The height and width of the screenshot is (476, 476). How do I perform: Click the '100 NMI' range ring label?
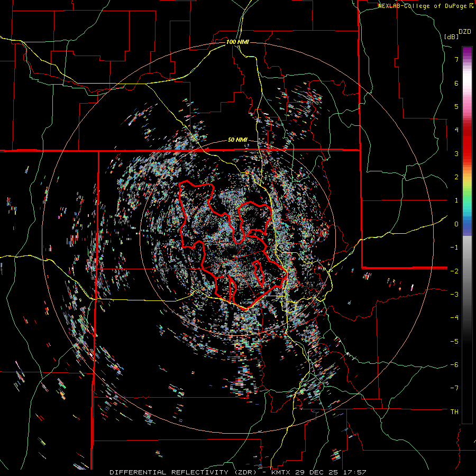tap(237, 42)
